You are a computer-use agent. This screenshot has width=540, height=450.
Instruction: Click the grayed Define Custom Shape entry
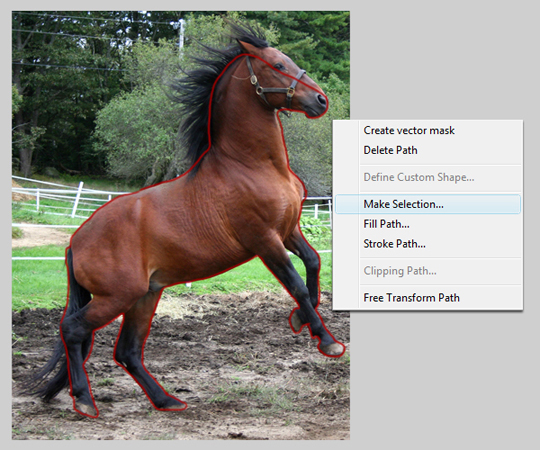coord(419,177)
